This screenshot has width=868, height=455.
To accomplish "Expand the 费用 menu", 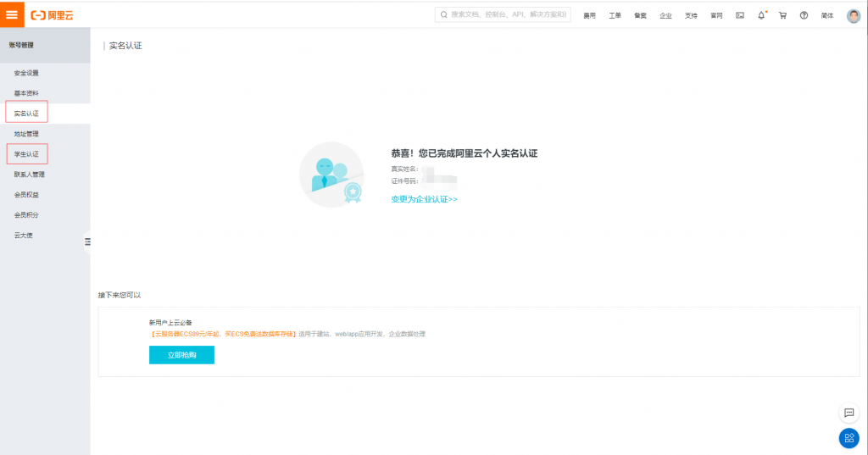I will click(x=589, y=15).
